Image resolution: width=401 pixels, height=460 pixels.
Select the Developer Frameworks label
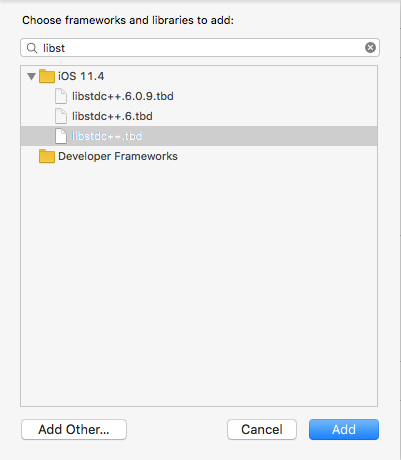tap(118, 156)
